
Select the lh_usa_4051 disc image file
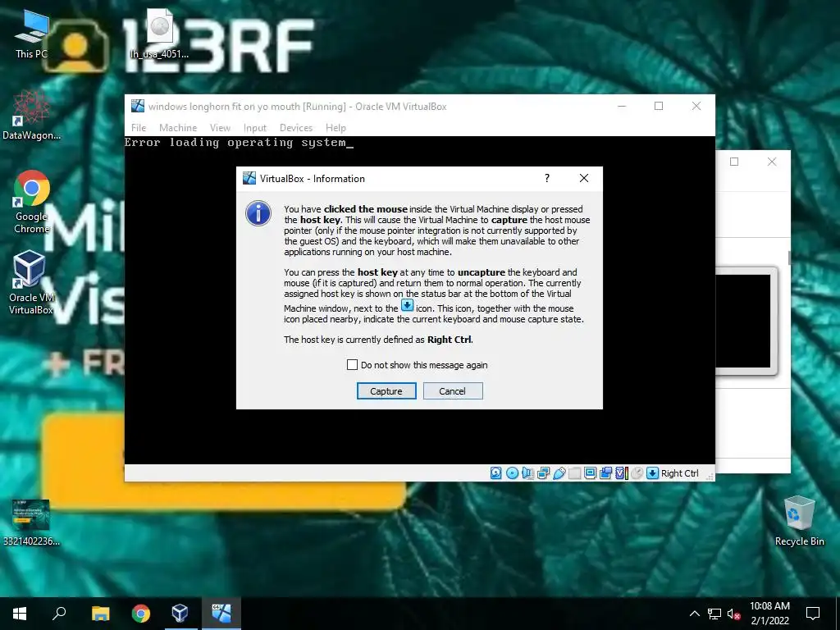click(x=159, y=34)
